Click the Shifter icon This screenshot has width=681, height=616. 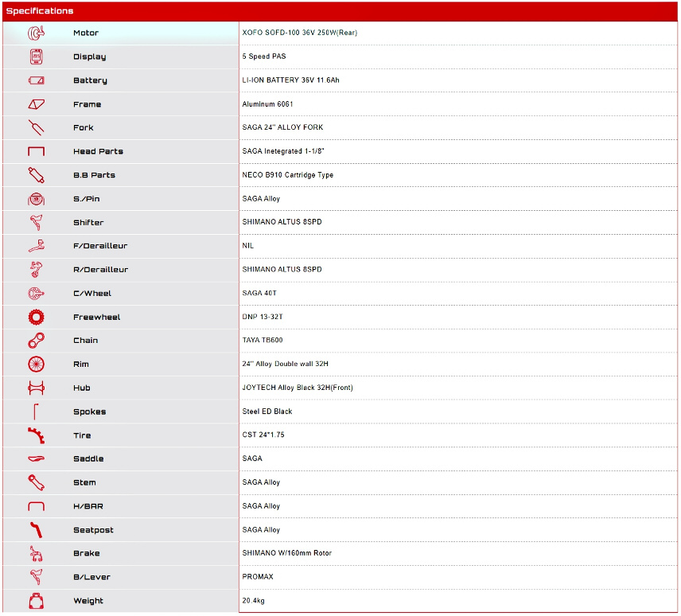click(36, 223)
